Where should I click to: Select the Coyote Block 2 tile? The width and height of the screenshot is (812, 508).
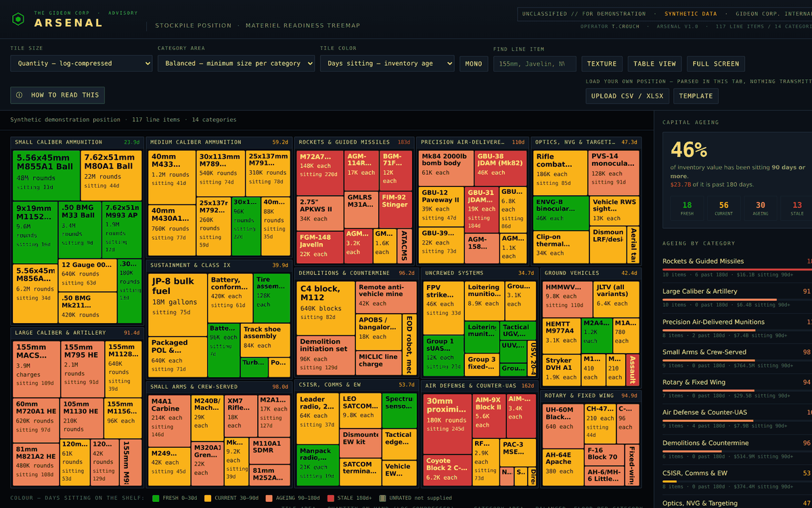tap(446, 470)
